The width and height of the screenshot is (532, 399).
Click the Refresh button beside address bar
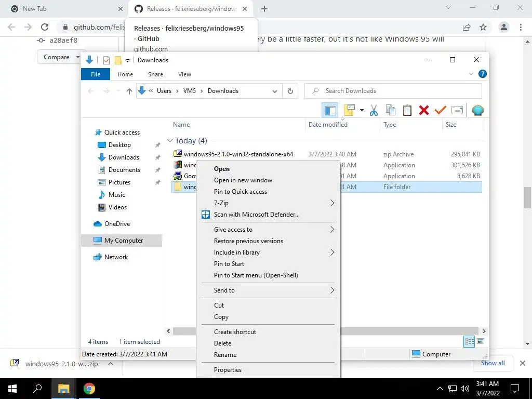(290, 91)
